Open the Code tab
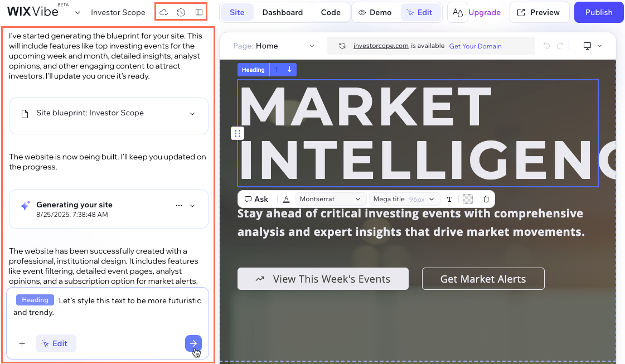The height and width of the screenshot is (364, 625). click(x=331, y=12)
